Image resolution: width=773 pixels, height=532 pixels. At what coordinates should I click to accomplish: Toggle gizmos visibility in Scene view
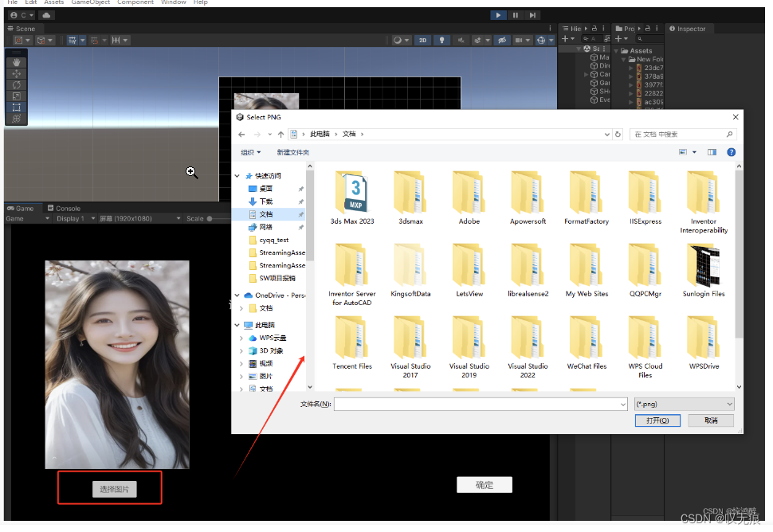[x=540, y=40]
